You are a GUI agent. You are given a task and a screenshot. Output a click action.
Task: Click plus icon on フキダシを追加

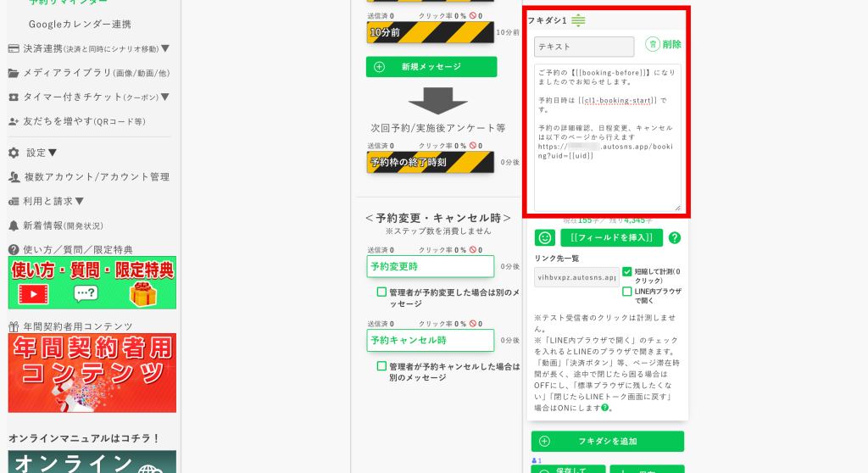point(544,441)
